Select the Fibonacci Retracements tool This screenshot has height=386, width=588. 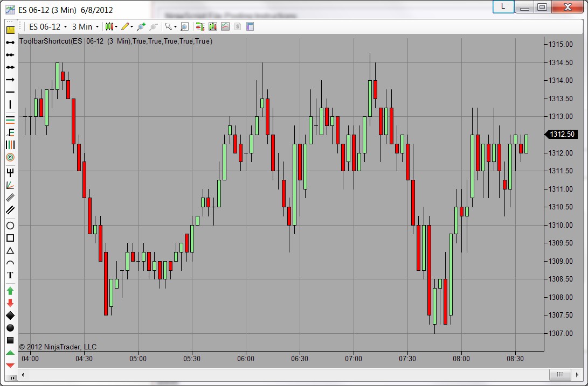pos(10,120)
